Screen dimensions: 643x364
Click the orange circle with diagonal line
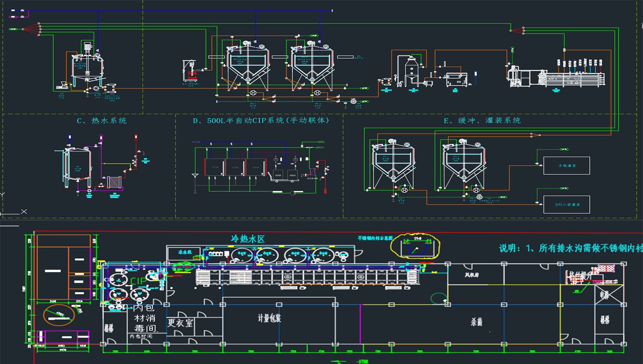coord(59,315)
